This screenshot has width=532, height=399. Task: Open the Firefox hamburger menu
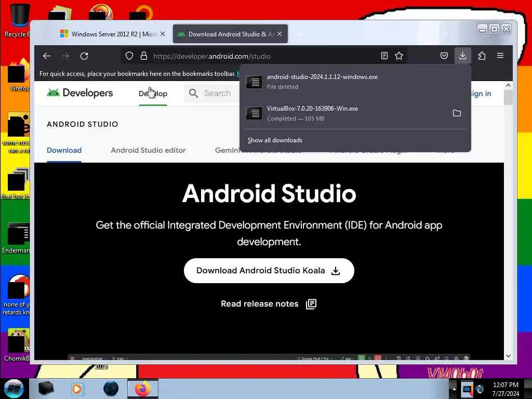pyautogui.click(x=500, y=56)
